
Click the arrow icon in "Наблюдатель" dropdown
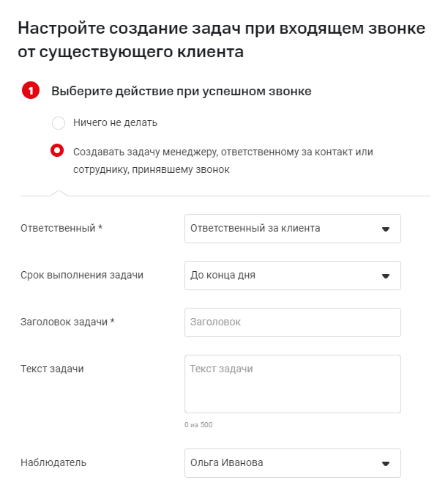pyautogui.click(x=386, y=463)
